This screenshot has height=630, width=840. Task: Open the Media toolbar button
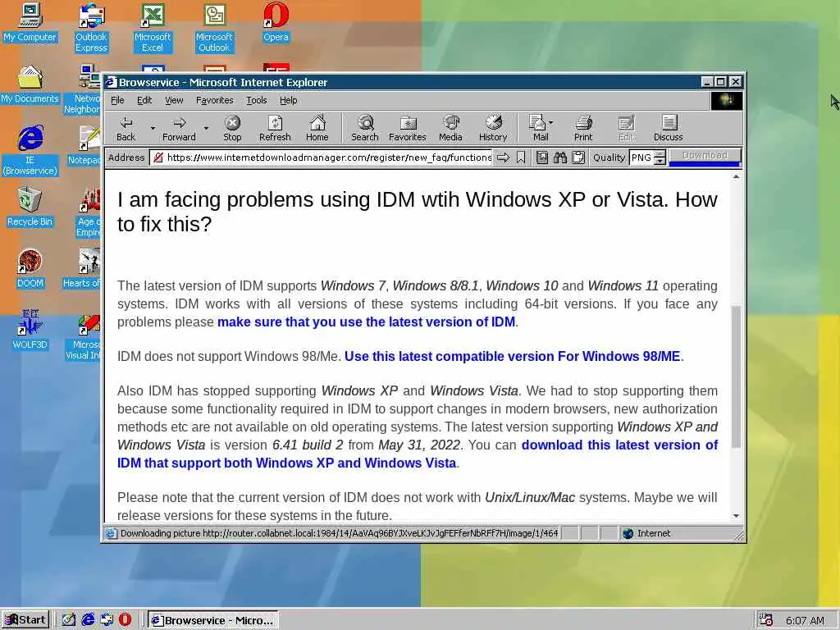pyautogui.click(x=450, y=129)
